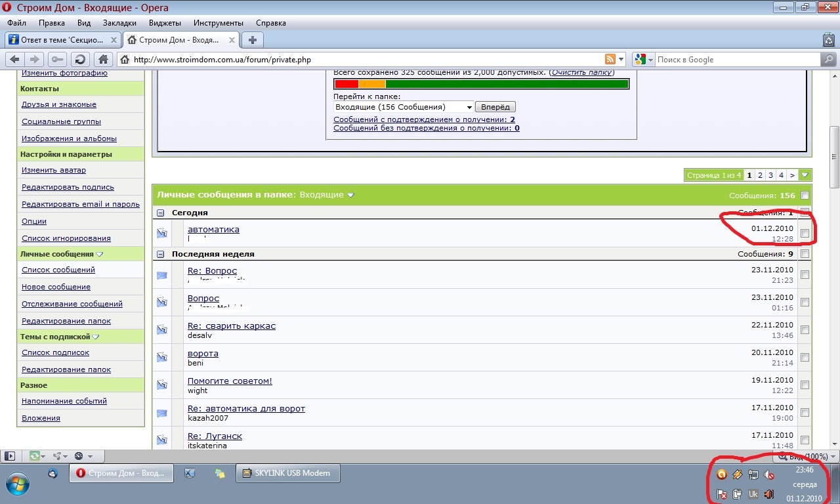Click the Вперёд button
840x504 pixels.
(x=495, y=107)
